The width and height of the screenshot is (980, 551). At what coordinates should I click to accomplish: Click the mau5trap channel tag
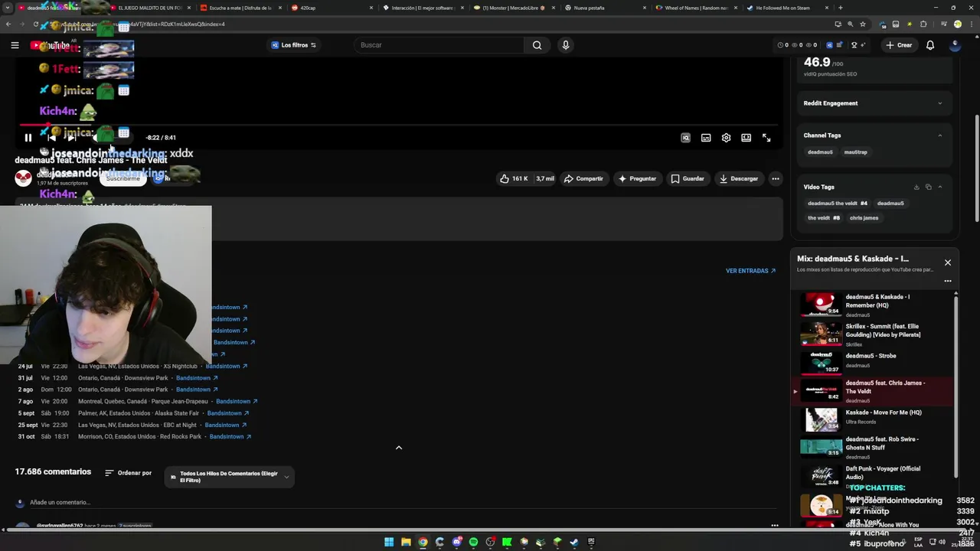tap(855, 152)
